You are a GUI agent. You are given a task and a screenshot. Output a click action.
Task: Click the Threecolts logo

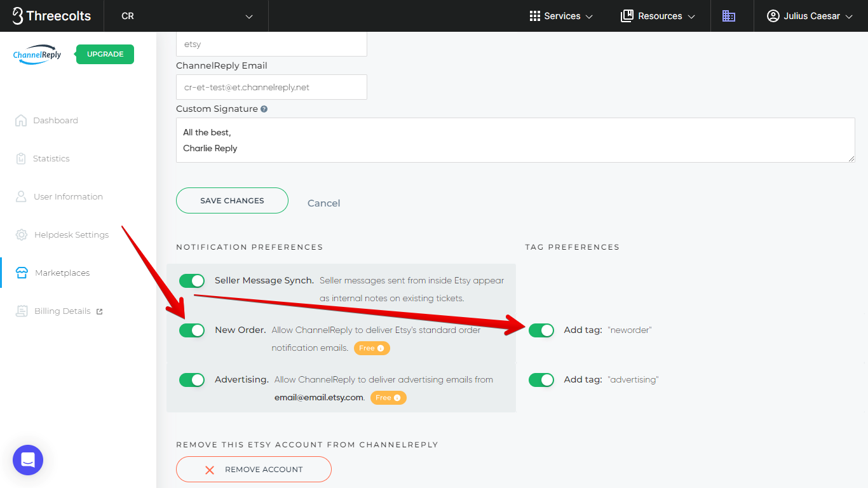(51, 16)
